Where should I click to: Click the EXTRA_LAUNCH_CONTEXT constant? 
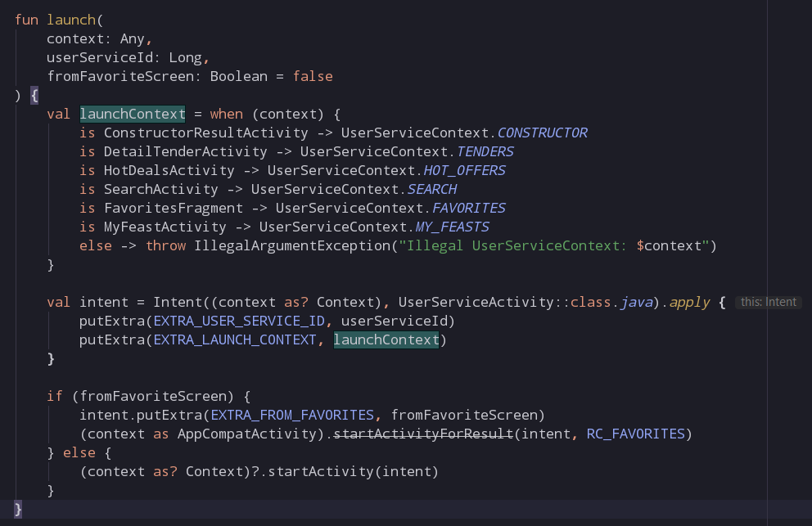pos(235,339)
